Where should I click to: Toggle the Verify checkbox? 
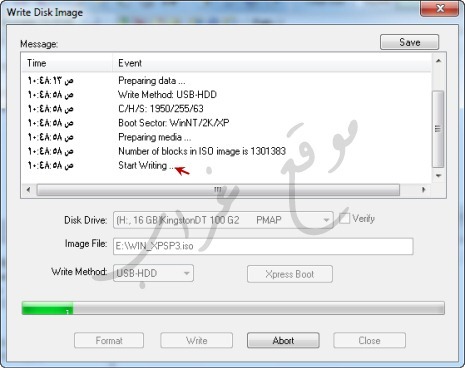[344, 219]
